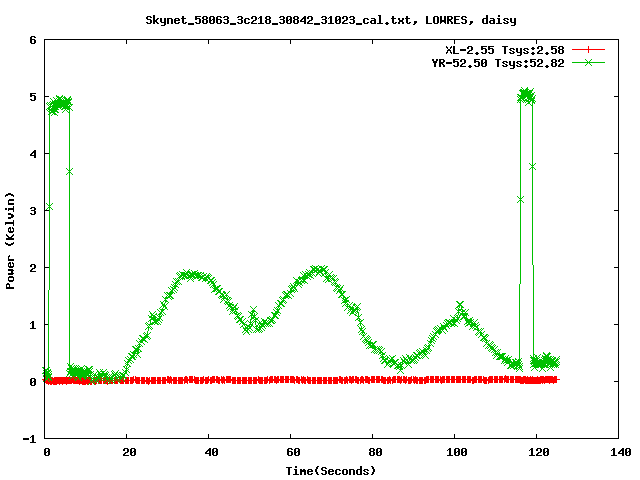
Task: Click y-axis tick label -1
Action: (x=29, y=439)
